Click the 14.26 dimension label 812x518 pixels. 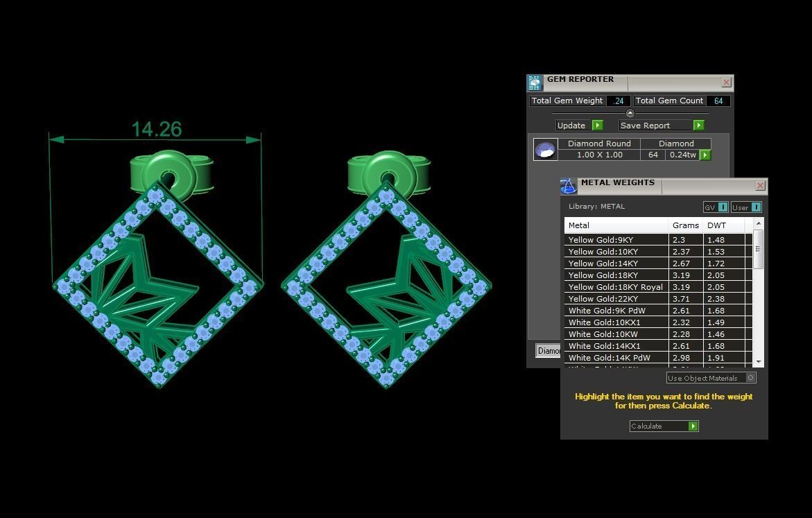[157, 129]
